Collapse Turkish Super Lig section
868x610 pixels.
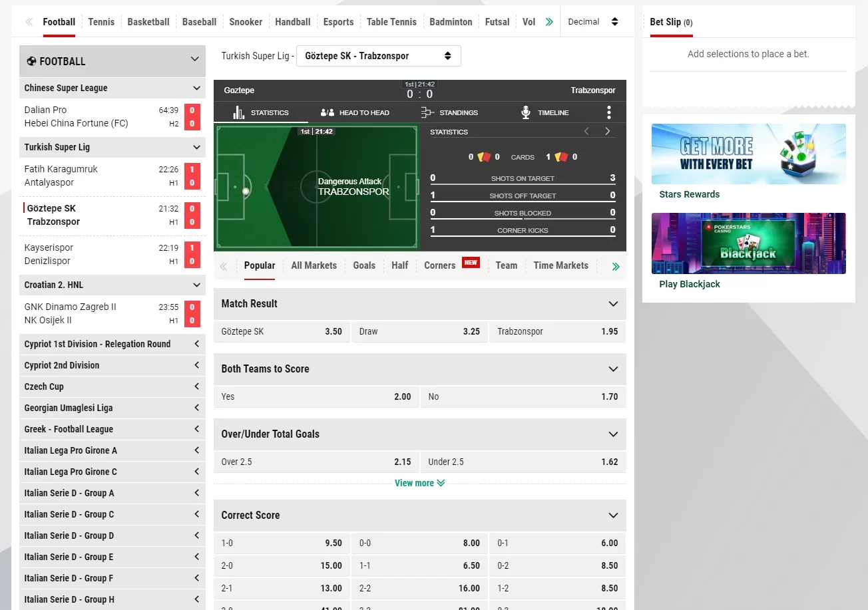196,147
